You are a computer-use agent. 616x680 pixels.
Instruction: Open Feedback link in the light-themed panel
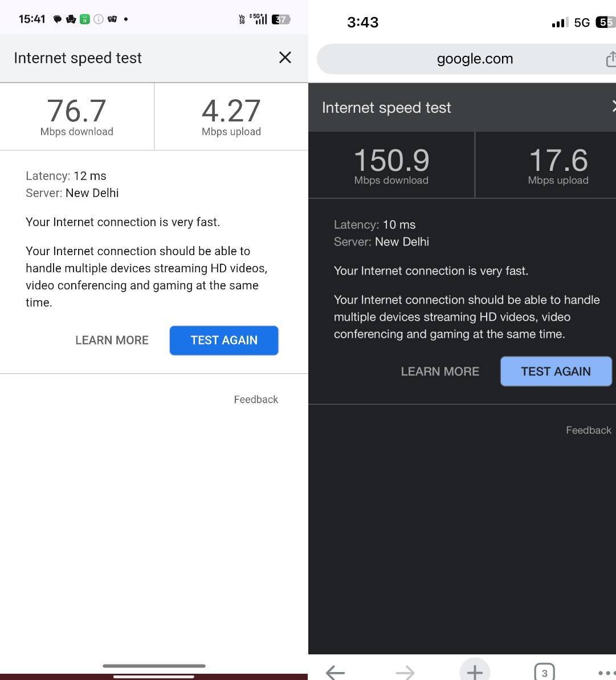[x=256, y=399]
